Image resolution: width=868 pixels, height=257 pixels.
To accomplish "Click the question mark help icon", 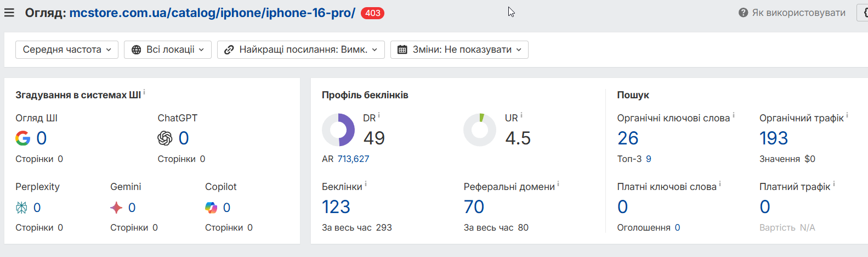I will (743, 13).
